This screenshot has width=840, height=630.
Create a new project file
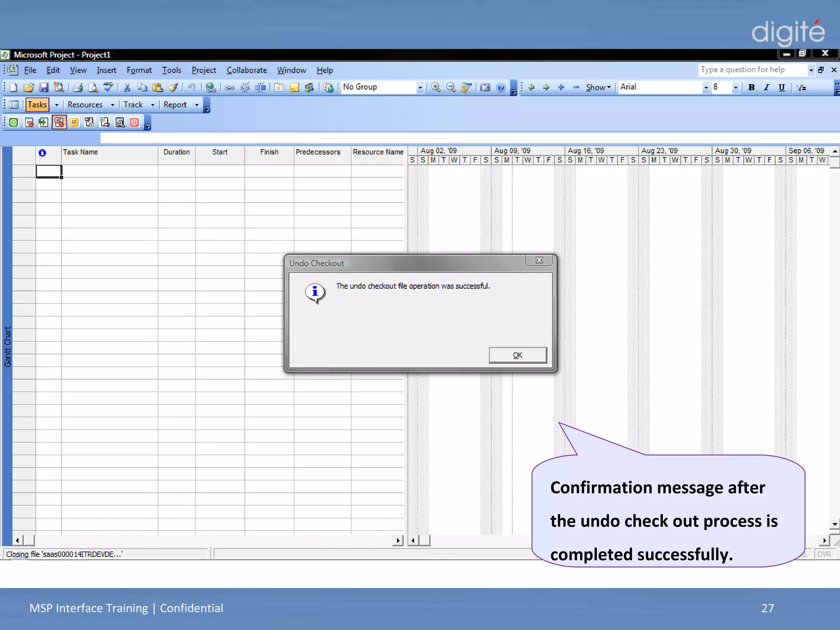14,87
